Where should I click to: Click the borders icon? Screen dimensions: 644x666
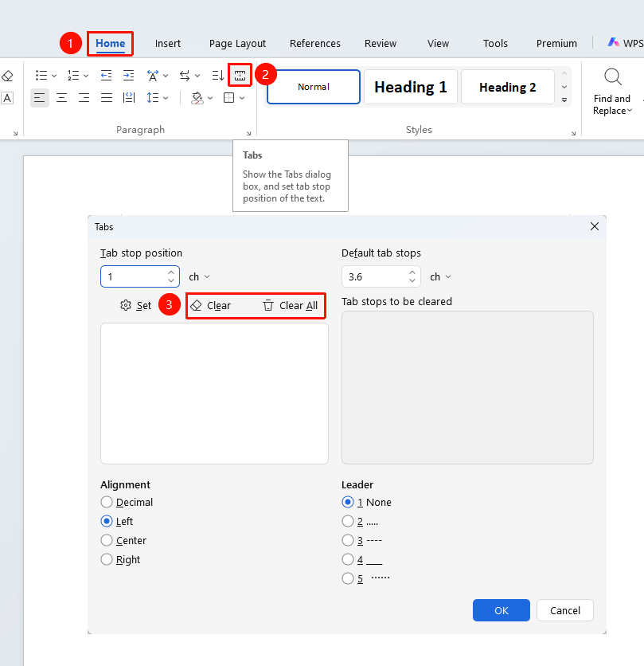coord(228,98)
